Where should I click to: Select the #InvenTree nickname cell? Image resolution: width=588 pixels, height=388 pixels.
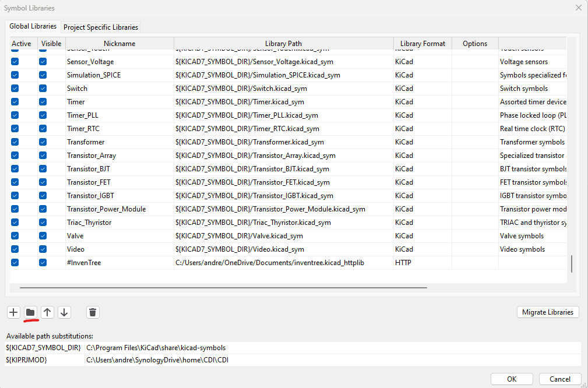pyautogui.click(x=119, y=263)
